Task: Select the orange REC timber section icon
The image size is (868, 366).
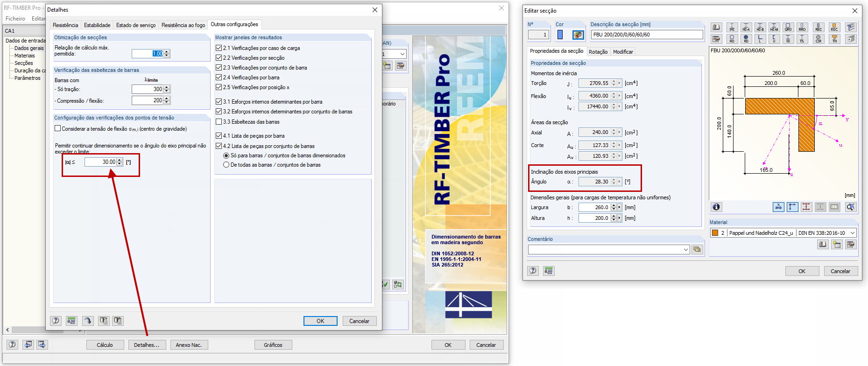Action: [x=834, y=28]
